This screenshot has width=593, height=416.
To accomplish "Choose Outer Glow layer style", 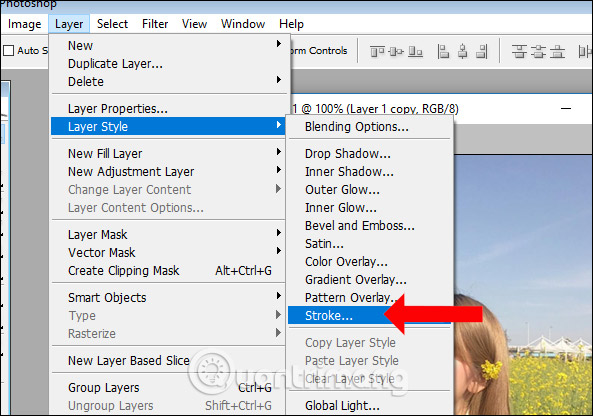I will pyautogui.click(x=370, y=190).
